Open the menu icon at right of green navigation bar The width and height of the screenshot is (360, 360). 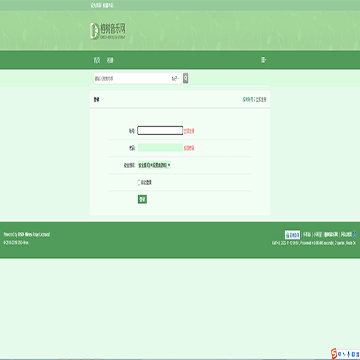(x=263, y=60)
